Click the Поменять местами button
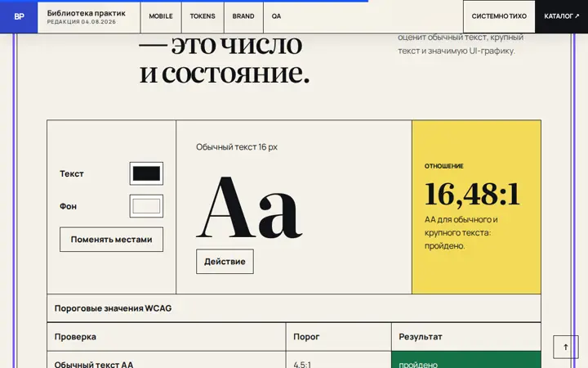Screen dimensions: 588x368 111,239
